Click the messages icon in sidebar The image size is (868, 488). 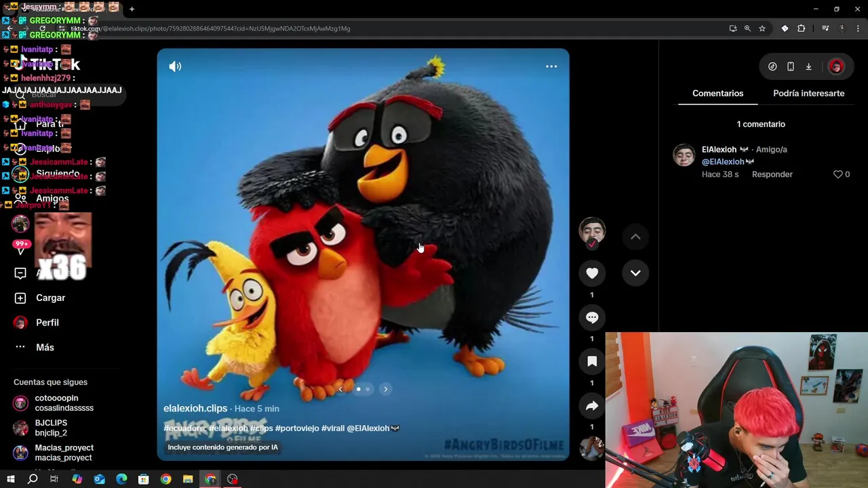coord(20,273)
